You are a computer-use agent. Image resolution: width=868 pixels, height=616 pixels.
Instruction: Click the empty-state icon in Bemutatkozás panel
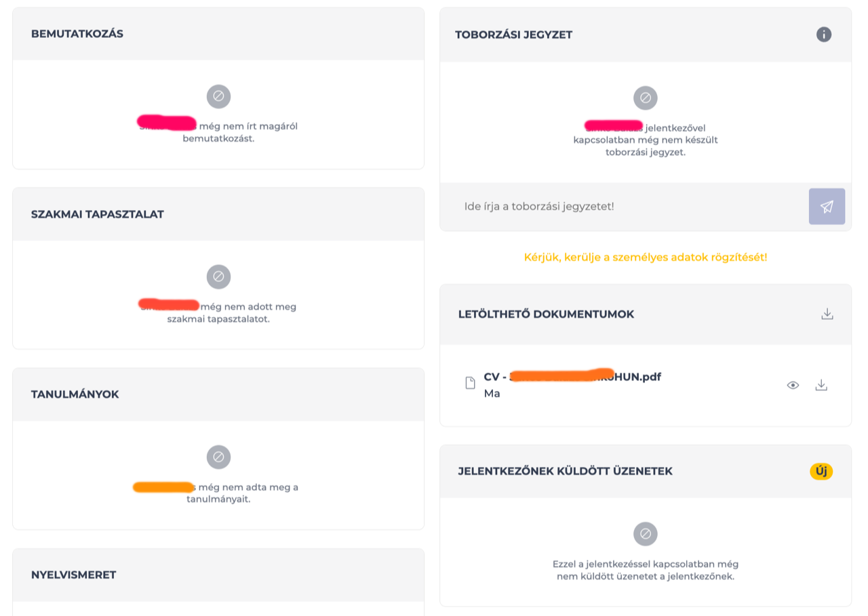click(x=218, y=96)
